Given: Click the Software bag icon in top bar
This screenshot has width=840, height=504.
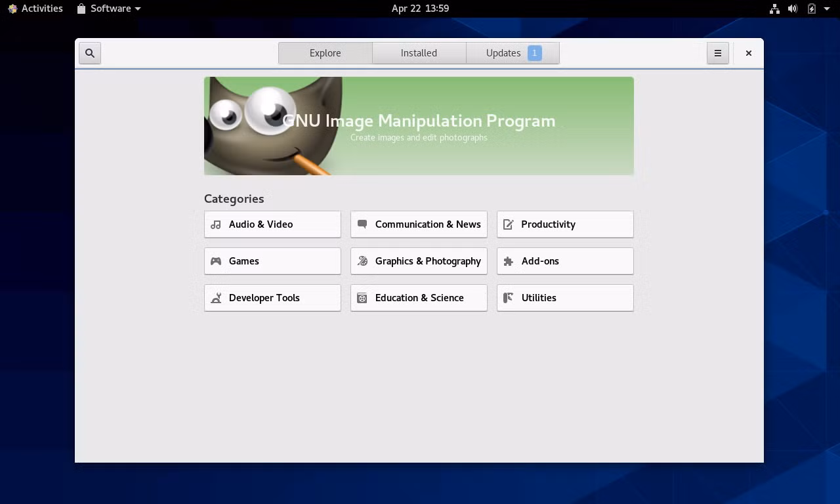Looking at the screenshot, I should pyautogui.click(x=81, y=9).
